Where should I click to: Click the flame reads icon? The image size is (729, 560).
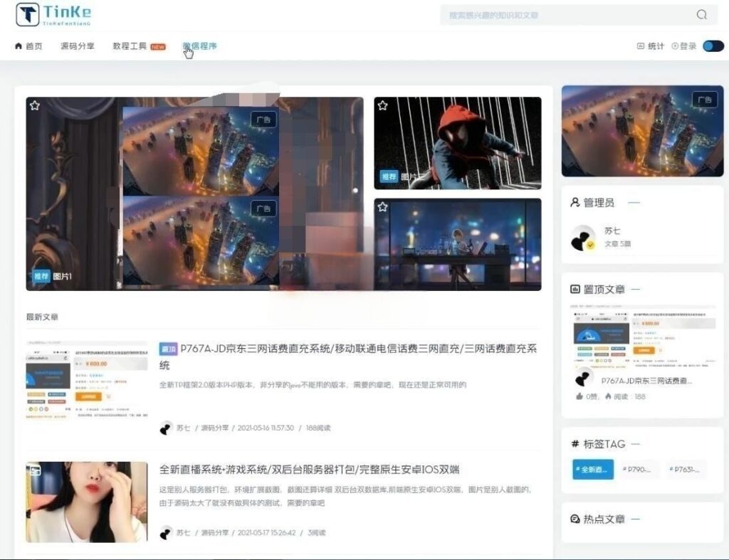(608, 396)
